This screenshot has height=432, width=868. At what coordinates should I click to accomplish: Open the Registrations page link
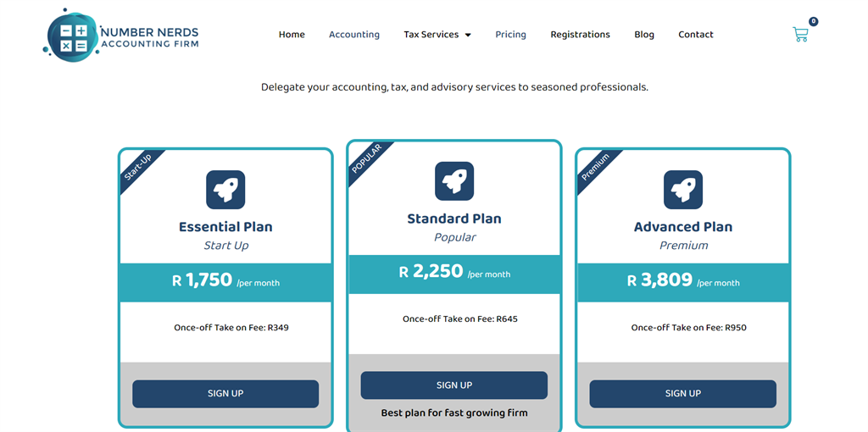point(580,34)
